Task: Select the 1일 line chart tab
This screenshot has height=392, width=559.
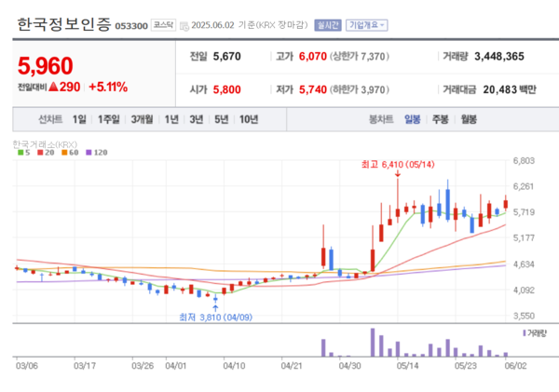Action: pos(79,119)
